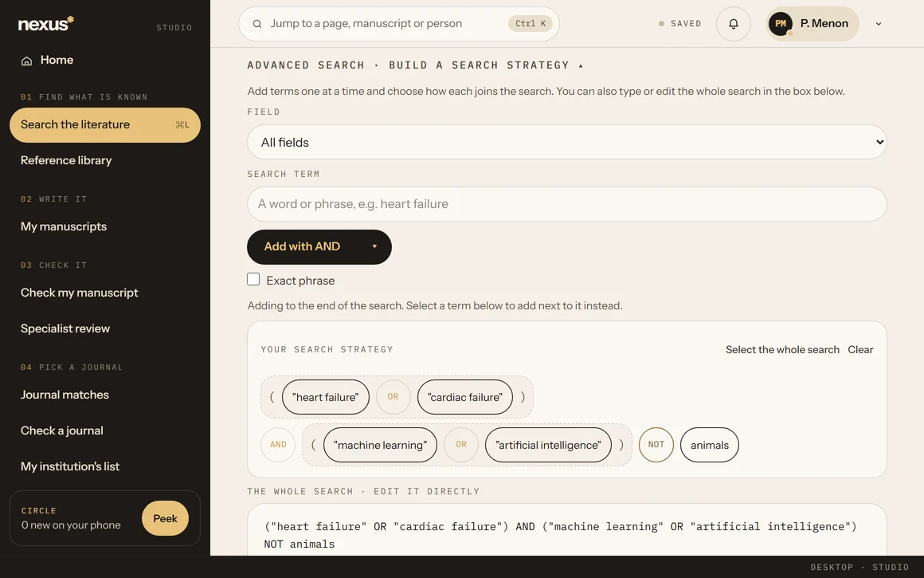Open My manuscripts
The width and height of the screenshot is (924, 578).
coord(105,226)
